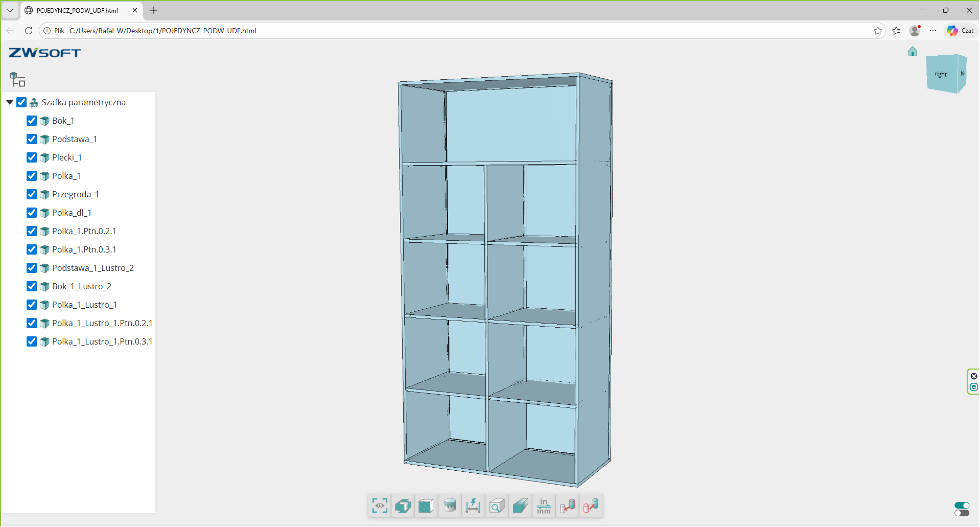
Task: Select the paint bucket color tool
Action: coord(450,506)
